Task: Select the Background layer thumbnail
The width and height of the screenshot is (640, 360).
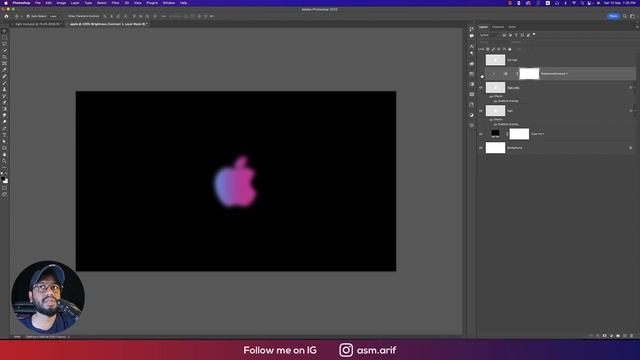Action: [x=495, y=148]
